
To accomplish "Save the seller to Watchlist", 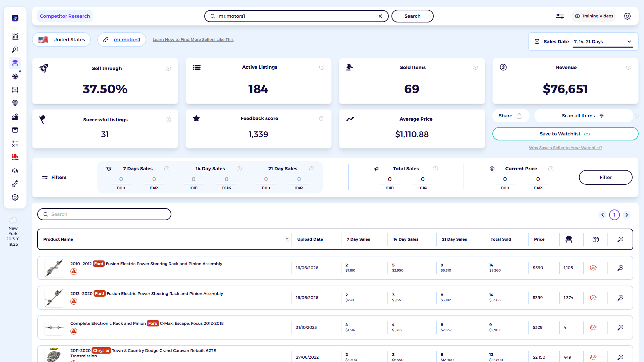I will [x=565, y=134].
